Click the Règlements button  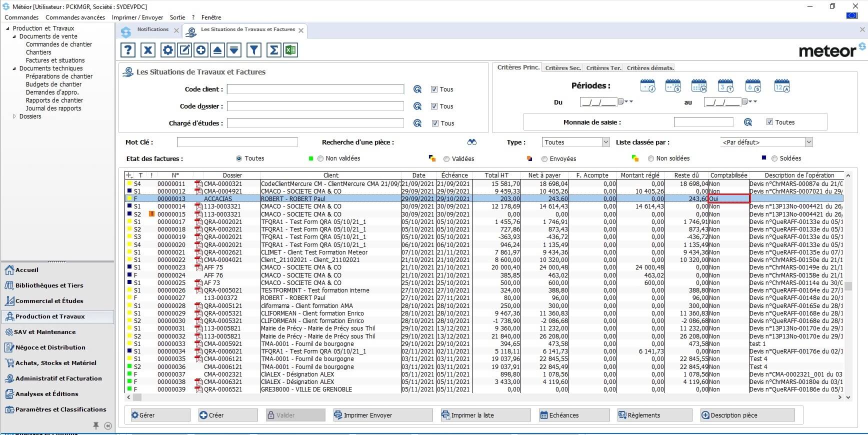(x=655, y=415)
